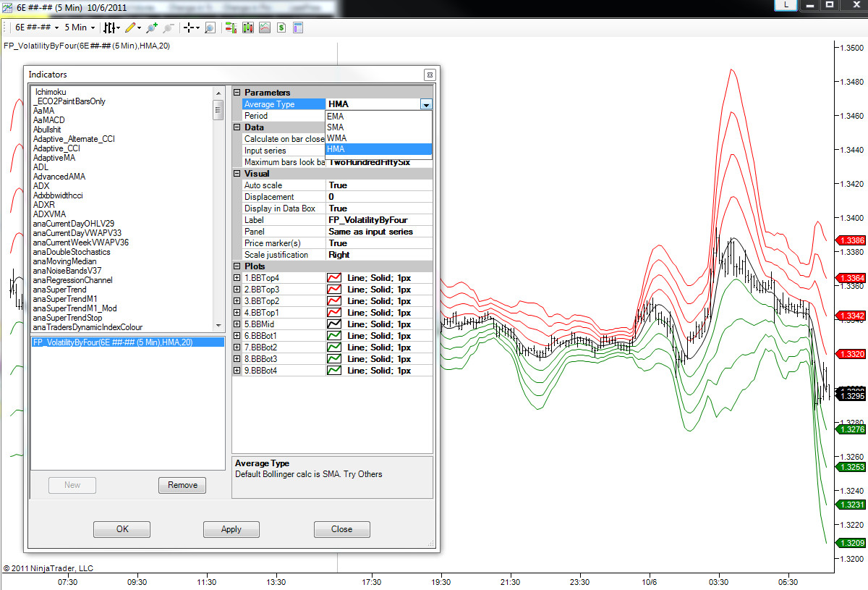Click the 1.3386 red price marker
Screen dimensions: 868x590
pyautogui.click(x=851, y=240)
